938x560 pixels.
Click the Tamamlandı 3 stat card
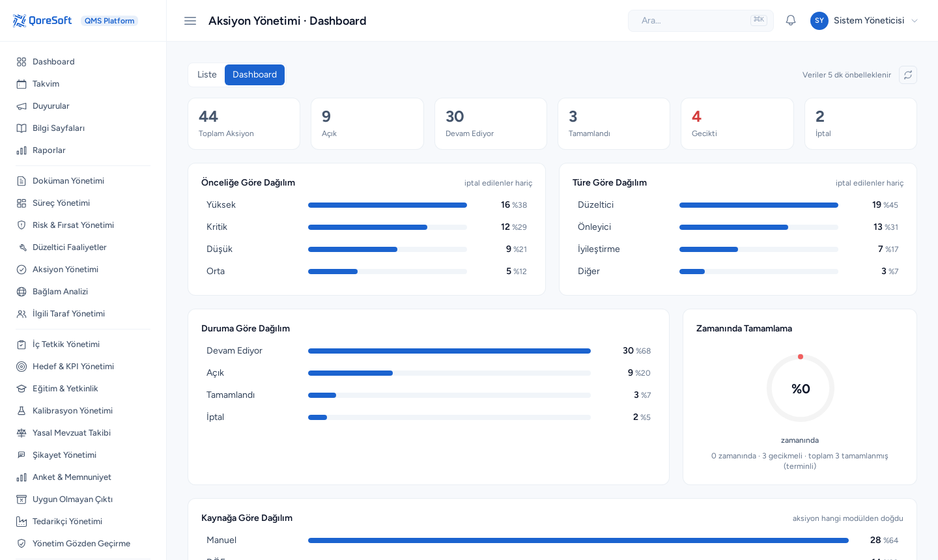point(614,124)
